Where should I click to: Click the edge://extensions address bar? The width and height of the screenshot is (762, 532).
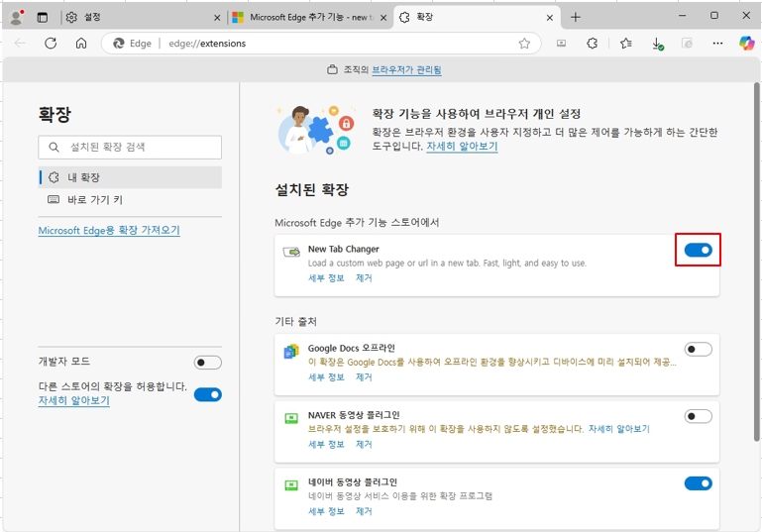(x=321, y=44)
